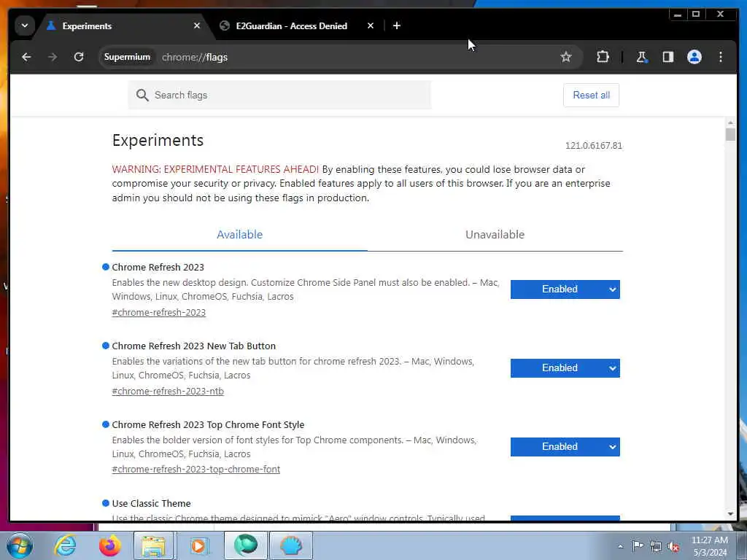Open Top Chrome Font Style Enabled dropdown
This screenshot has height=560, width=747.
(x=565, y=447)
